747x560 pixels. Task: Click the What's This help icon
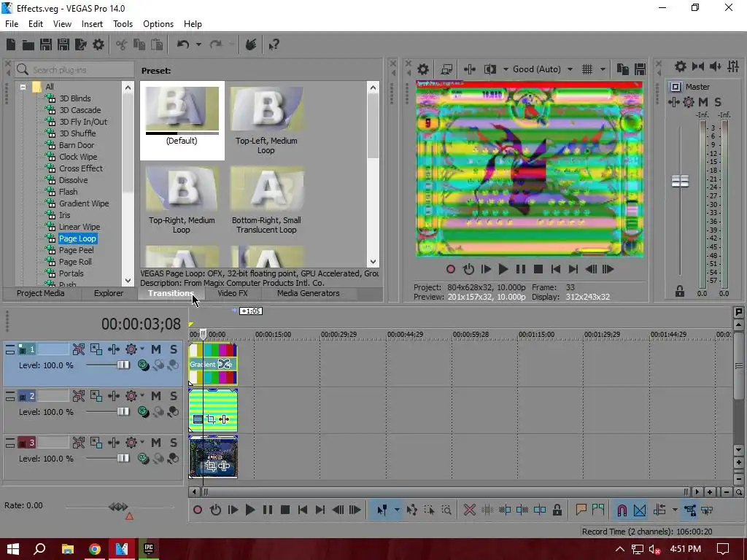274,44
